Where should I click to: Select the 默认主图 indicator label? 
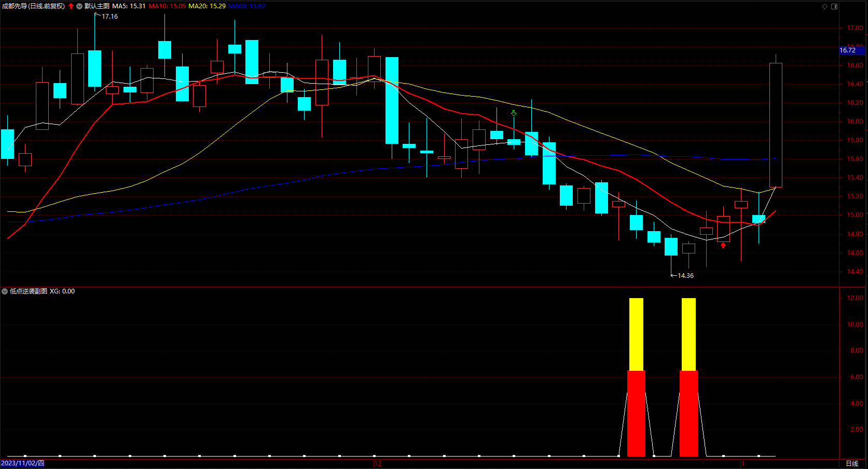point(97,6)
